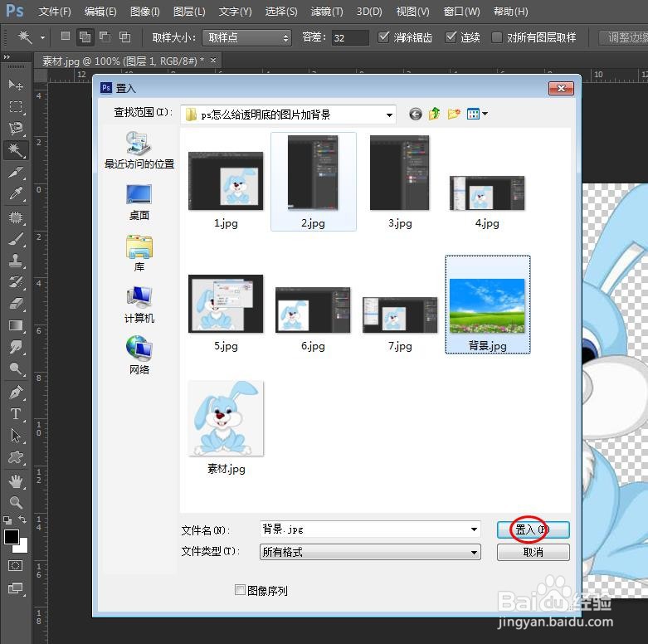Image resolution: width=648 pixels, height=644 pixels.
Task: Open the file type (文件类型) dropdown
Action: [x=370, y=552]
